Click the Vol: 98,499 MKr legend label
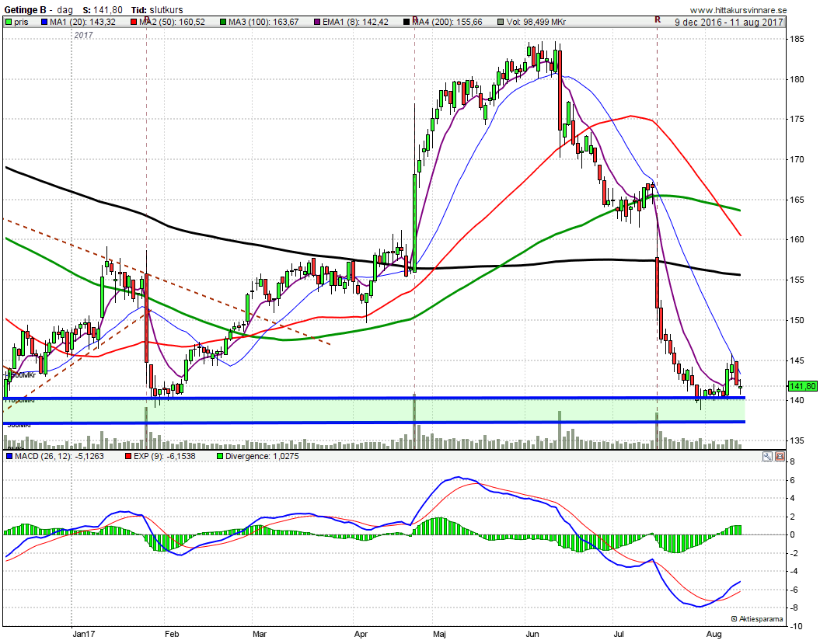820x644 pixels. click(x=536, y=22)
